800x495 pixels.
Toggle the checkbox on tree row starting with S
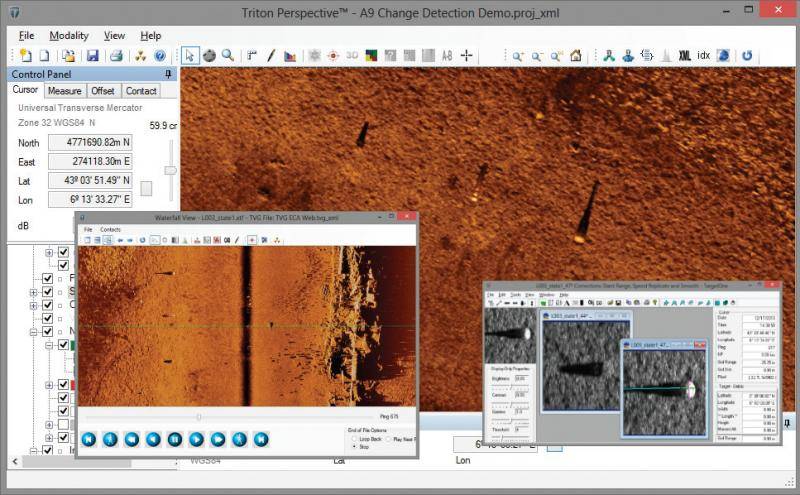47,292
